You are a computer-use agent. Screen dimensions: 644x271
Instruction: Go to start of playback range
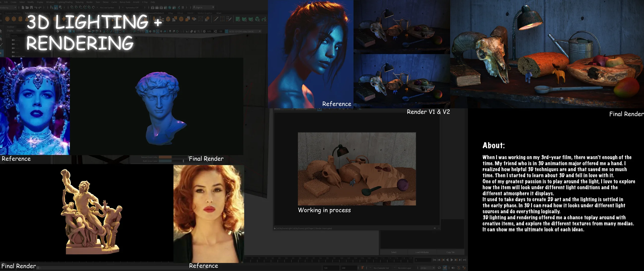pyautogui.click(x=434, y=260)
